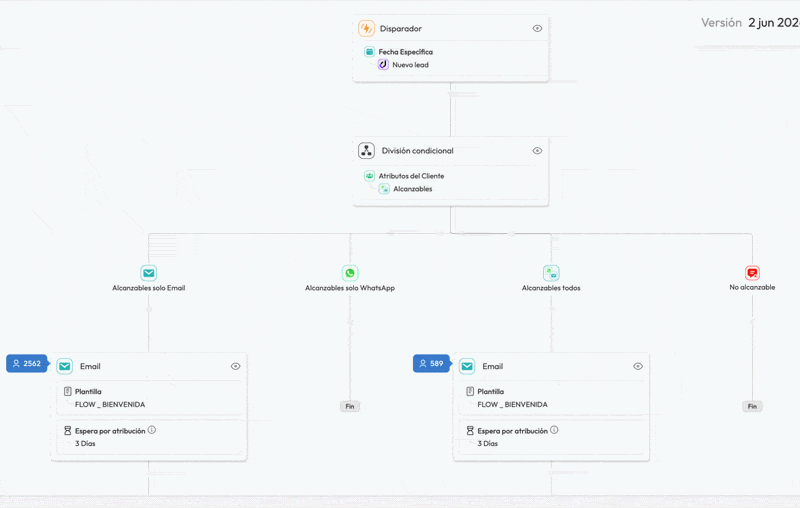Click the Fecha Específica calendar icon

tap(369, 52)
